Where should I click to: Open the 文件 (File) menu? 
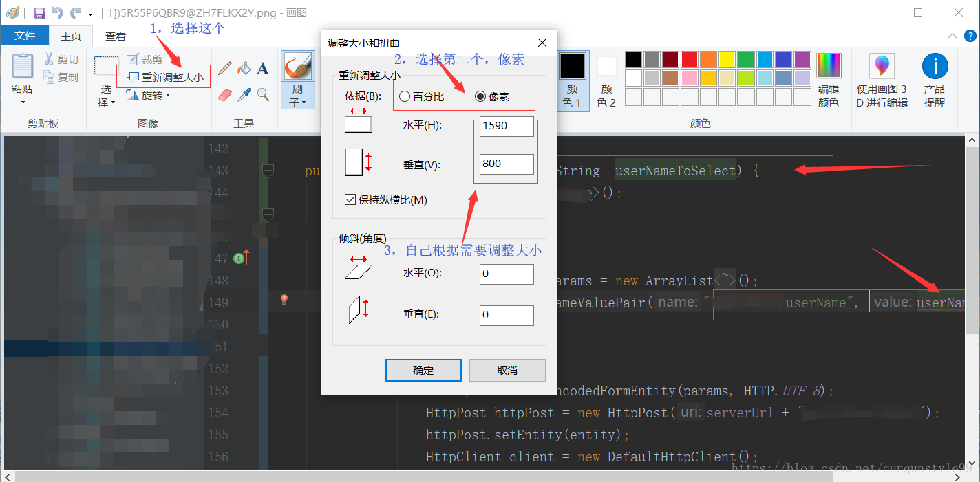click(x=25, y=36)
